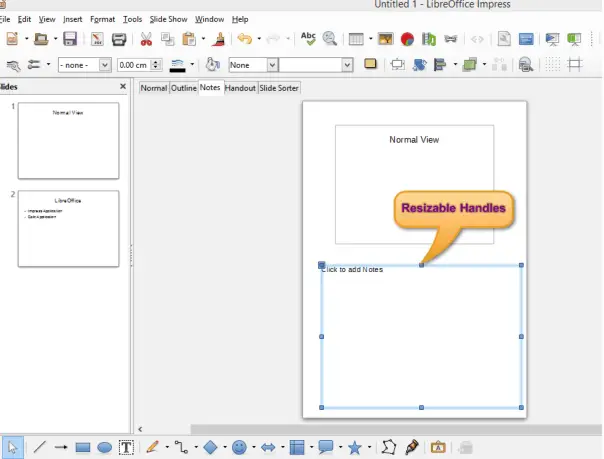
Task: Expand the New document dropdown arrow
Action: 26,38
